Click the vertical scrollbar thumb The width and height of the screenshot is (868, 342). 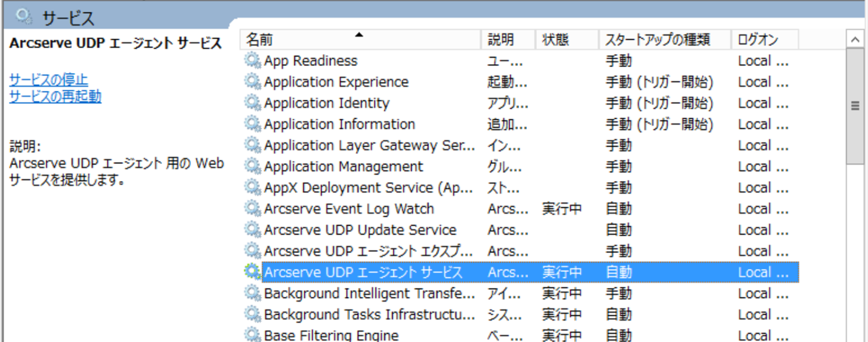855,106
